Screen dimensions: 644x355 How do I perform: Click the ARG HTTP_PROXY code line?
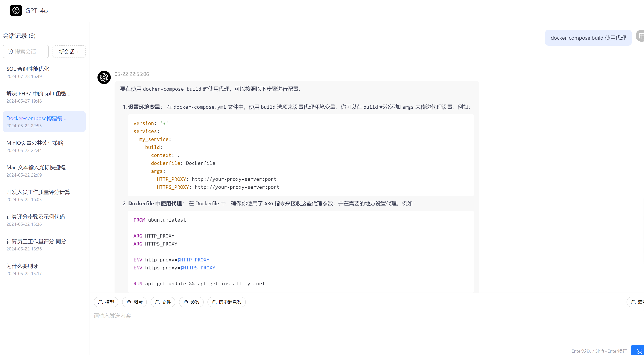tap(154, 236)
